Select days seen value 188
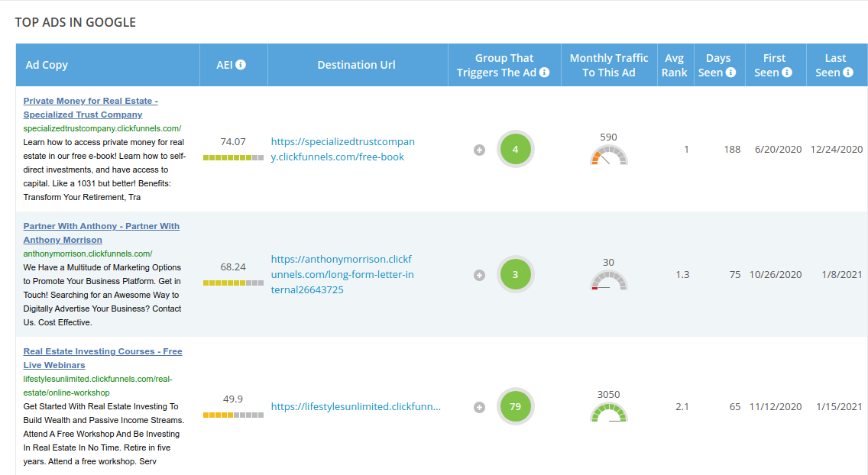Image resolution: width=868 pixels, height=475 pixels. coord(732,150)
